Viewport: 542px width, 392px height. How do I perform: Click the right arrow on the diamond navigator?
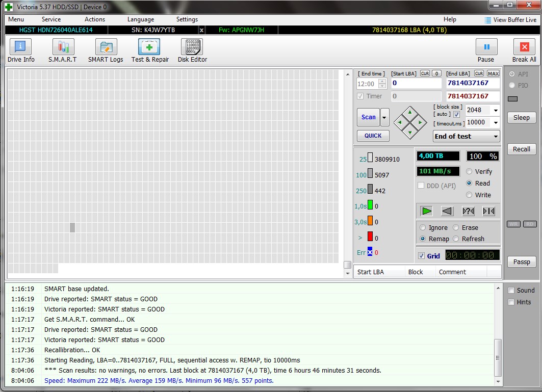coord(420,122)
